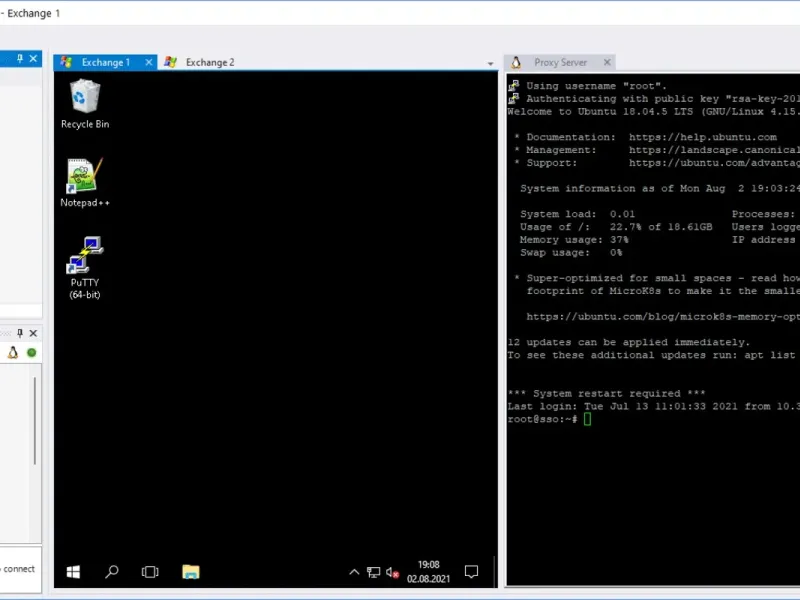Click the green status dot icon
This screenshot has width=800, height=600.
[x=32, y=353]
